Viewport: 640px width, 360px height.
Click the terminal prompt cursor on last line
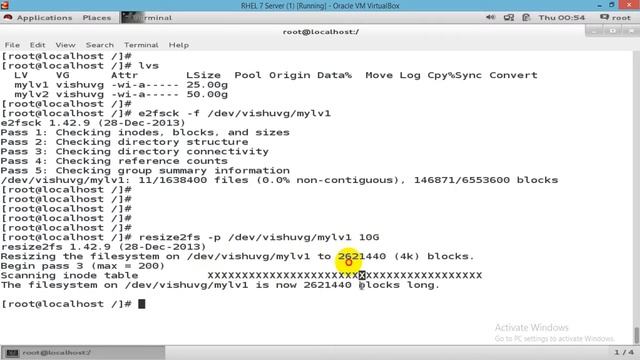[142, 304]
